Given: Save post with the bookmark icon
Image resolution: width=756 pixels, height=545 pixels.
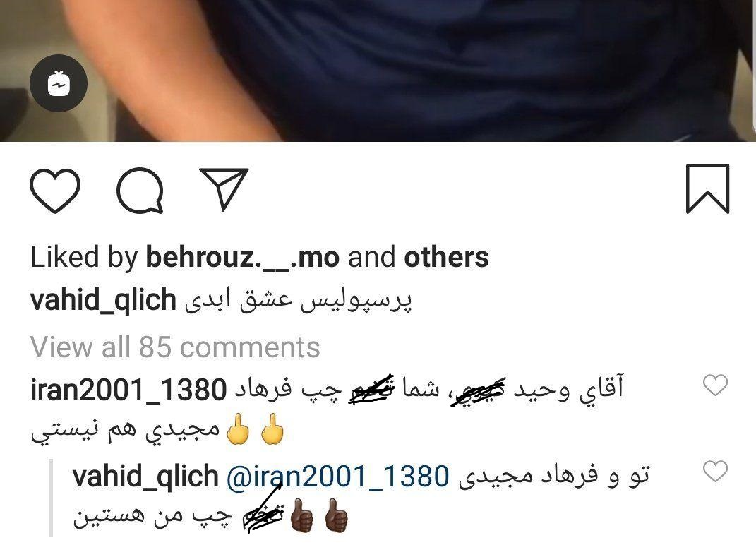Looking at the screenshot, I should [707, 189].
